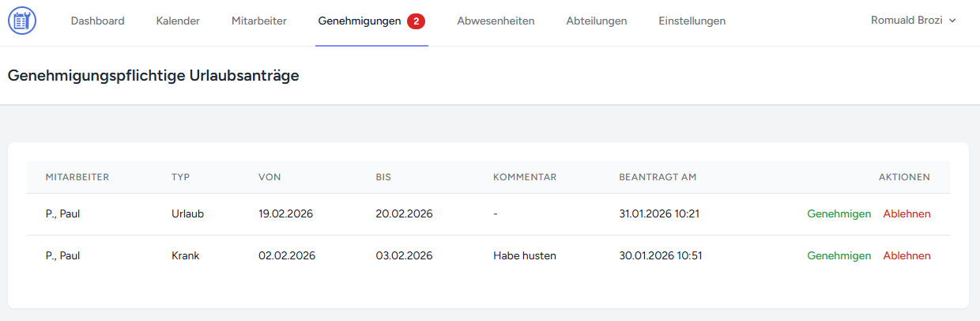Viewport: 980px width, 321px height.
Task: Open the Dashboard tab
Action: 97,21
